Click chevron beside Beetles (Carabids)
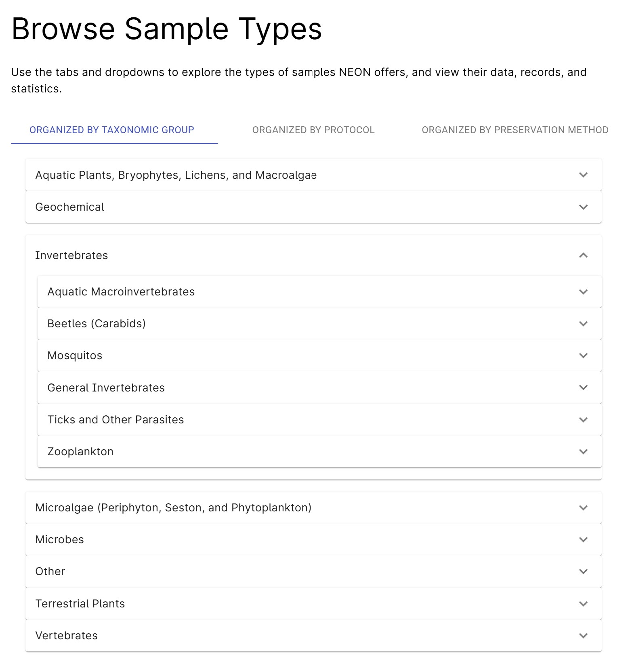The height and width of the screenshot is (672, 626). pyautogui.click(x=583, y=323)
